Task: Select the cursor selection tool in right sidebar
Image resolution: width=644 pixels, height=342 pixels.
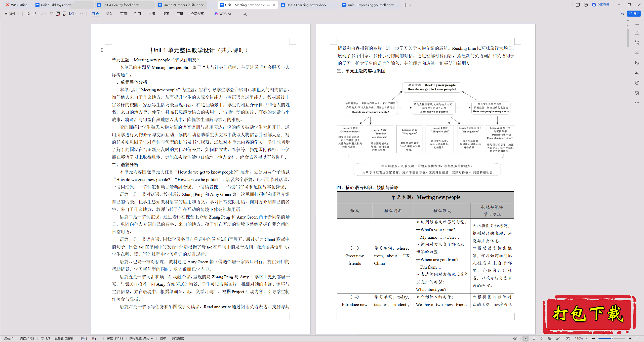Action: tap(637, 43)
